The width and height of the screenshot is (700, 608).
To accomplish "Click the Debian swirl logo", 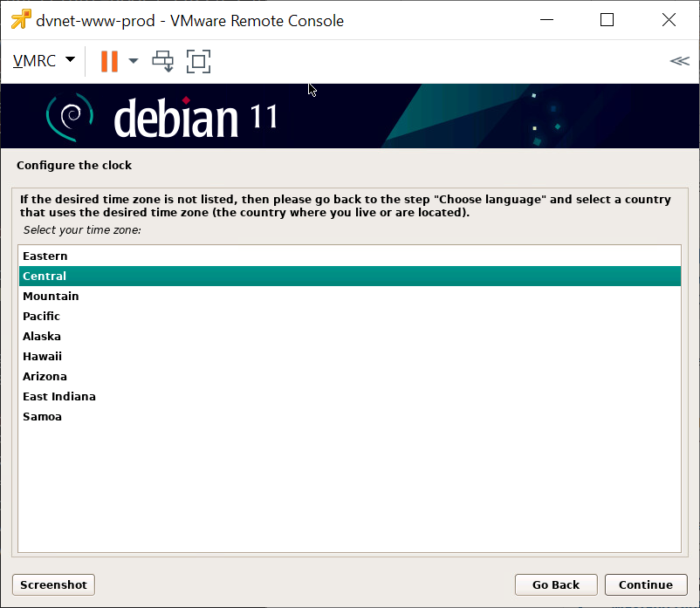I will point(71,118).
